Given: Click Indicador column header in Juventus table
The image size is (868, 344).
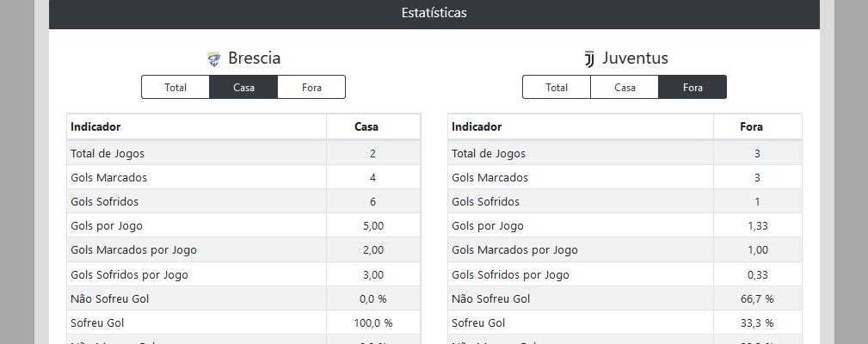Looking at the screenshot, I should point(477,126).
